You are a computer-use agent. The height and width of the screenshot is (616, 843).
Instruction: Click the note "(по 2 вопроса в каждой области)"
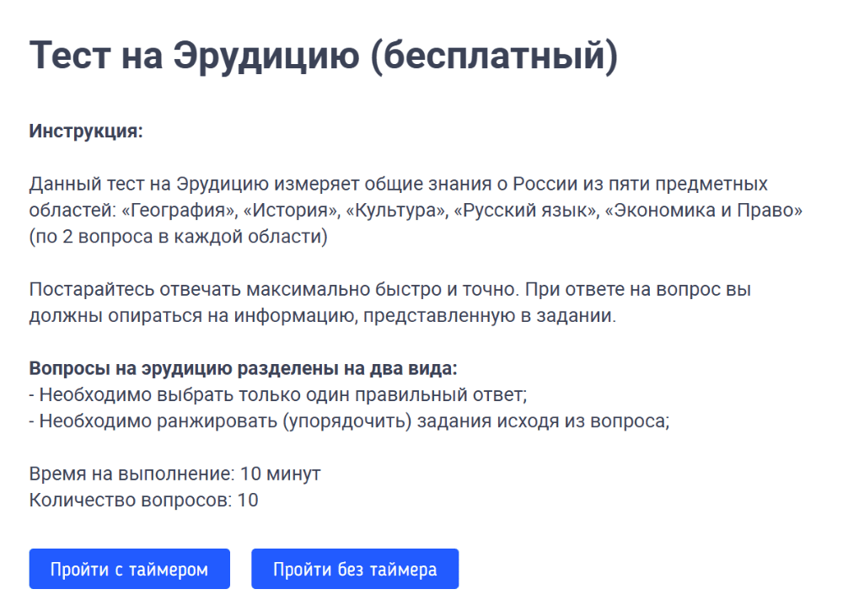(x=178, y=237)
